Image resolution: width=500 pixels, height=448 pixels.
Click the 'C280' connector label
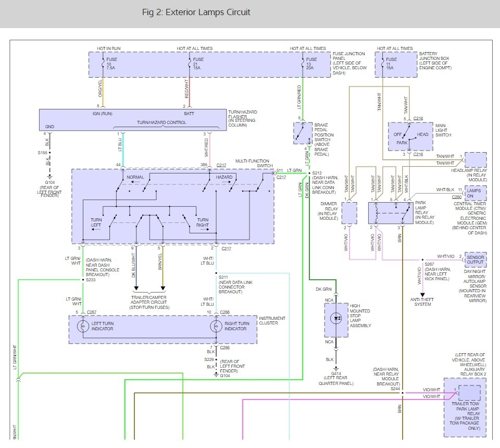457,197
